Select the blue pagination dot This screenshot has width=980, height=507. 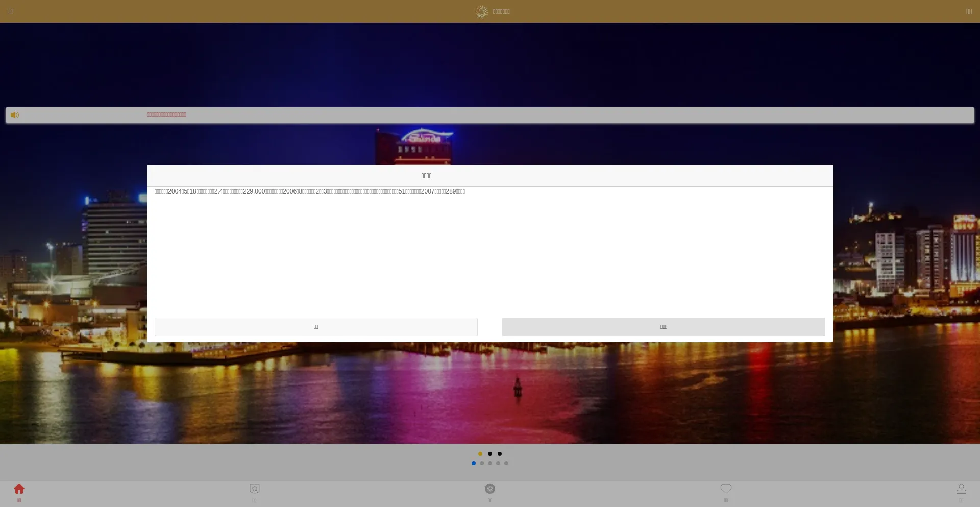tap(474, 463)
